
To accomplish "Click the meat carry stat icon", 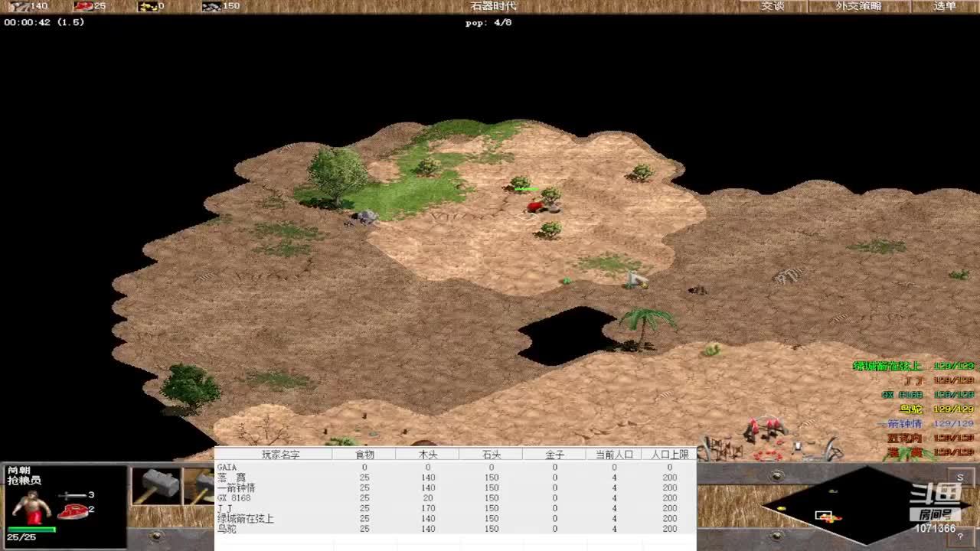I will coord(72,510).
